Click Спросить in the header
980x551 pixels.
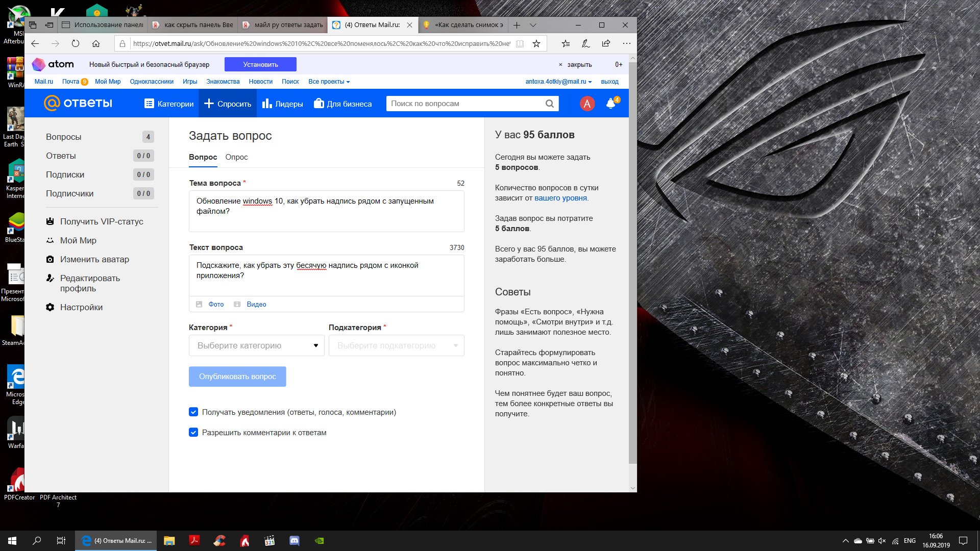[x=228, y=104]
